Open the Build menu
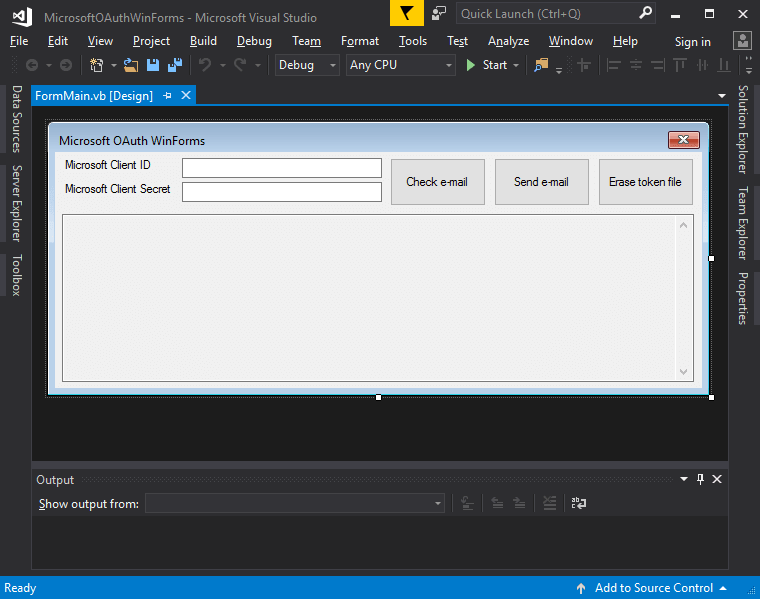760x599 pixels. [x=203, y=41]
